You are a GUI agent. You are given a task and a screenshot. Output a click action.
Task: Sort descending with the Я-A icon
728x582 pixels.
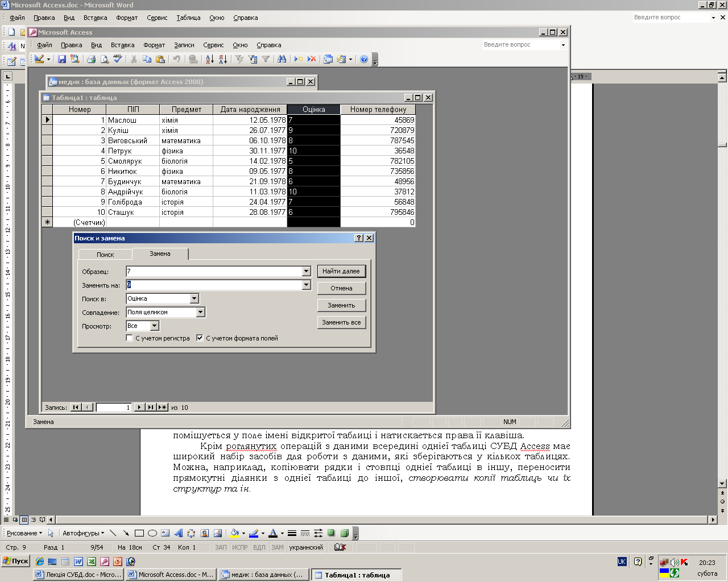pyautogui.click(x=223, y=59)
